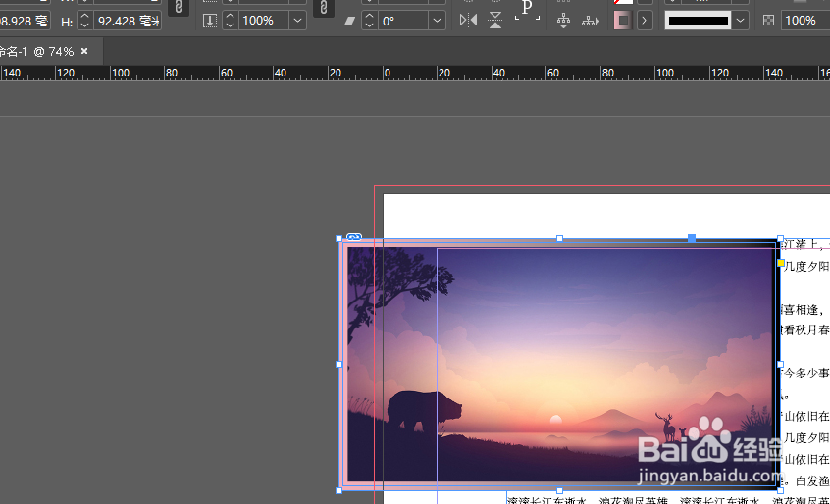Select the sunset landscape image
The image size is (830, 504).
pyautogui.click(x=560, y=365)
